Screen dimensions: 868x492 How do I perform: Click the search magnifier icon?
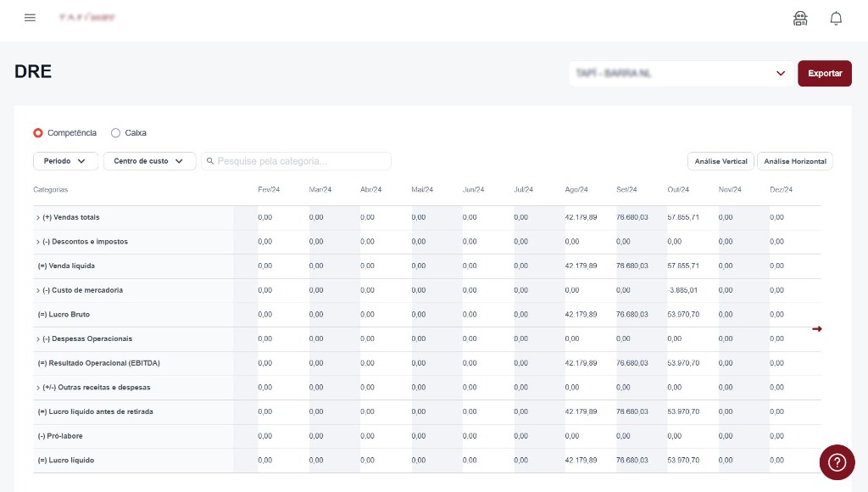209,161
